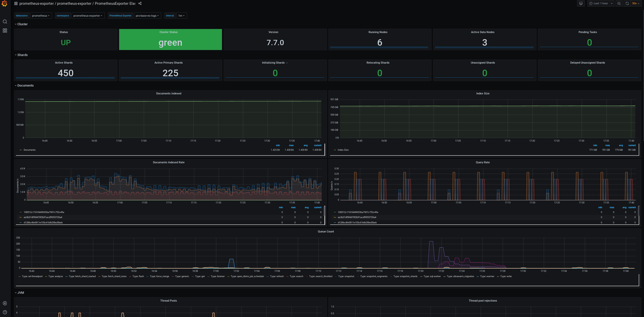Expand the Shards section collapser
The width and height of the screenshot is (644, 317).
click(x=15, y=55)
